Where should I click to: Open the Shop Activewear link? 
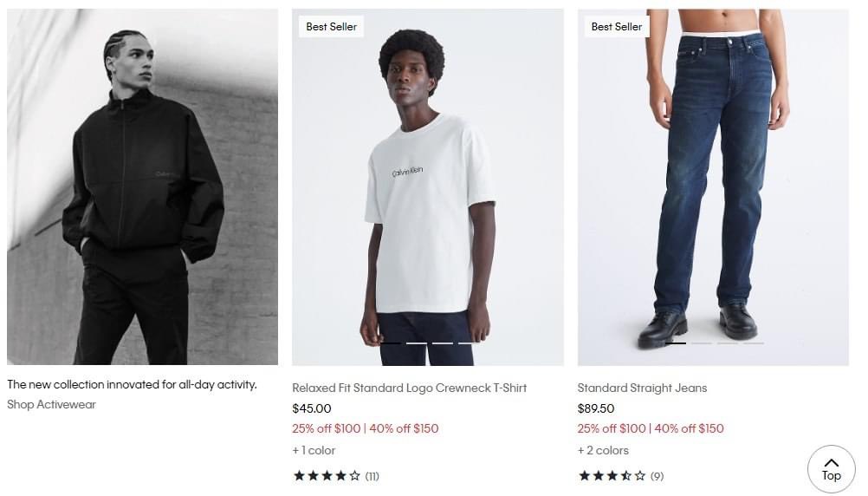[51, 405]
